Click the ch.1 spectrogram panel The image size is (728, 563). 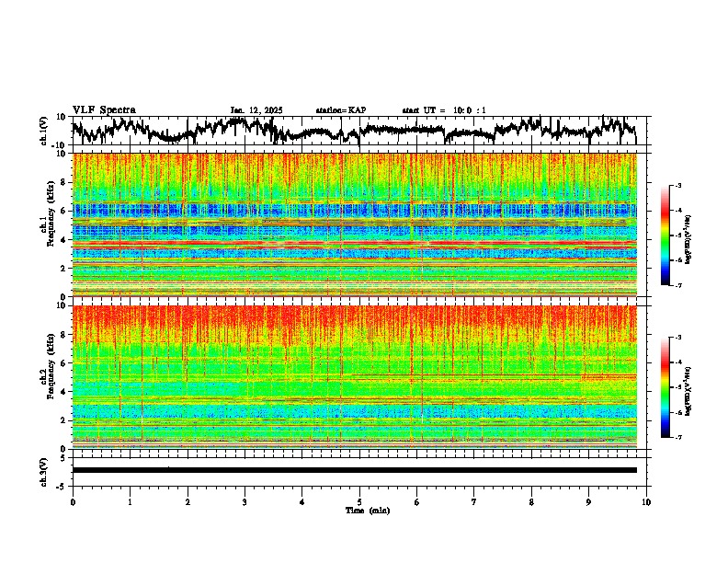tap(354, 224)
